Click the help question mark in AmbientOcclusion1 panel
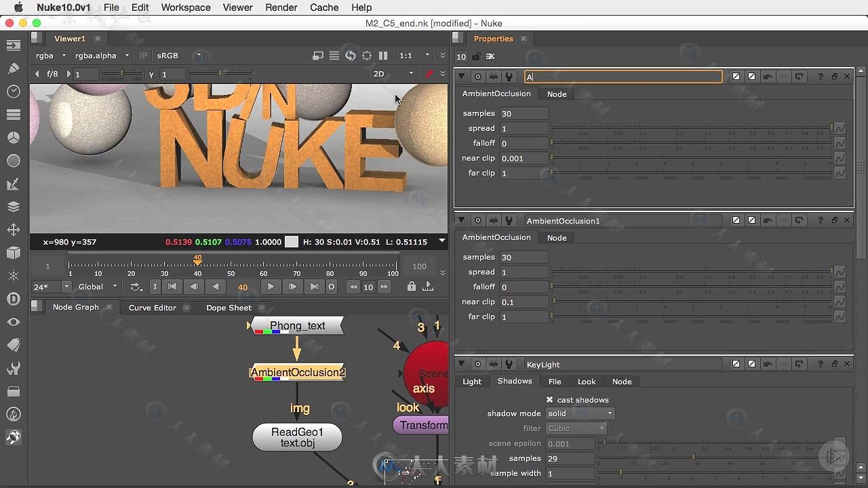The width and height of the screenshot is (868, 488). pyautogui.click(x=821, y=220)
